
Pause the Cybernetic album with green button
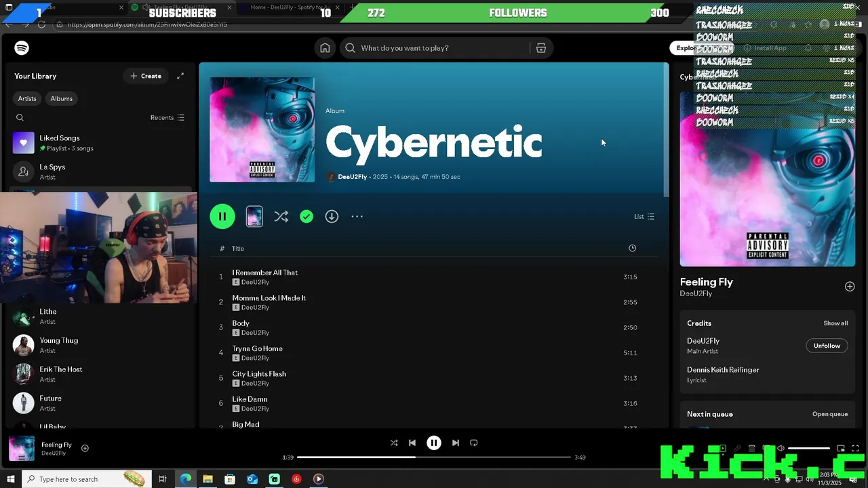pos(222,216)
